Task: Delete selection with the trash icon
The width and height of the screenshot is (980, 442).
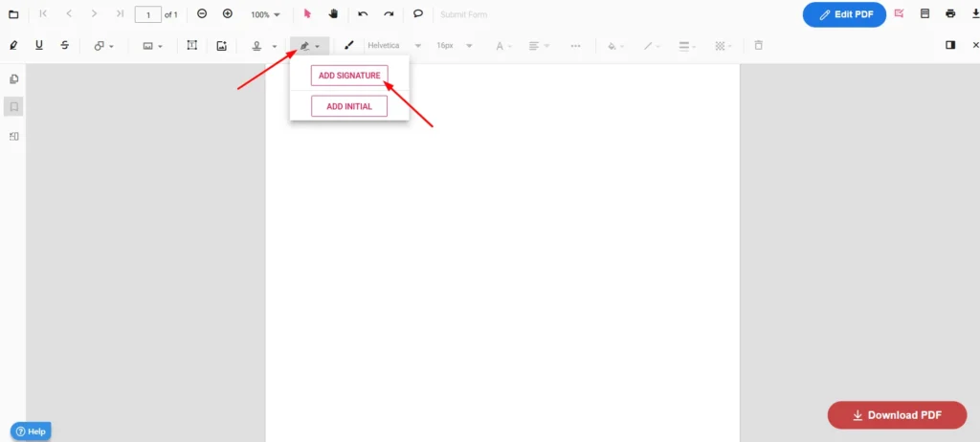Action: [758, 45]
